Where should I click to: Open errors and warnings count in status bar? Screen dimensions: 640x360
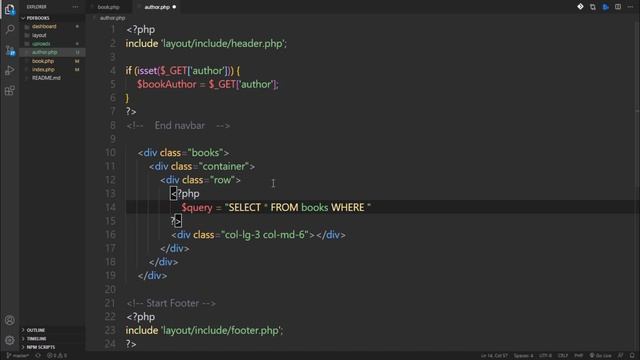(57, 356)
